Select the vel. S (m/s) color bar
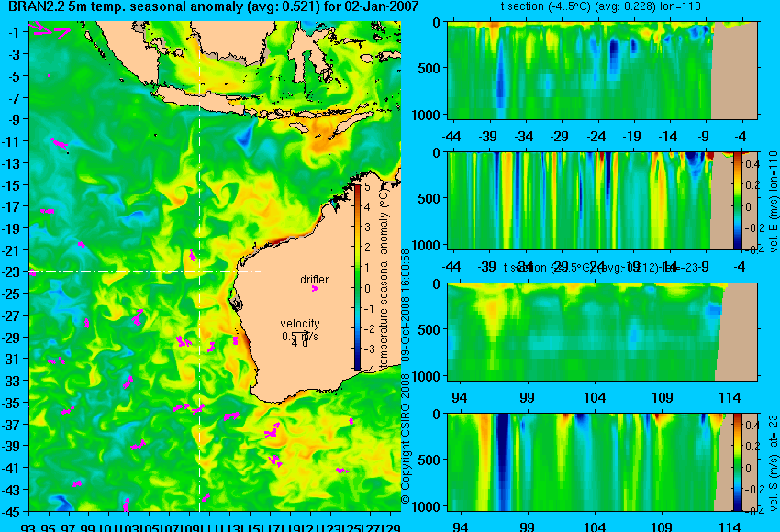 (x=738, y=462)
